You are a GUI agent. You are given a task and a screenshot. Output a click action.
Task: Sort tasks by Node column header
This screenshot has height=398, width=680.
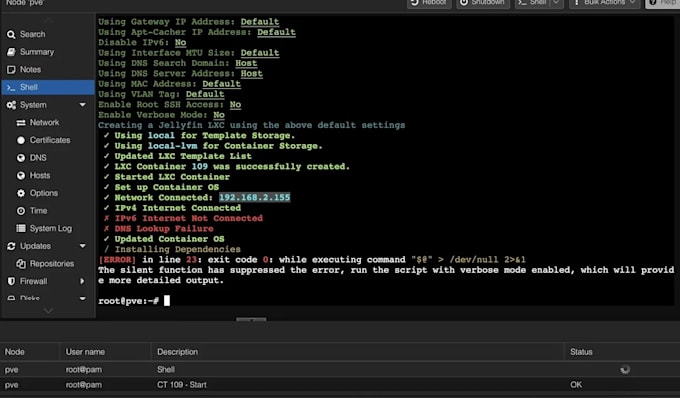tap(29, 352)
